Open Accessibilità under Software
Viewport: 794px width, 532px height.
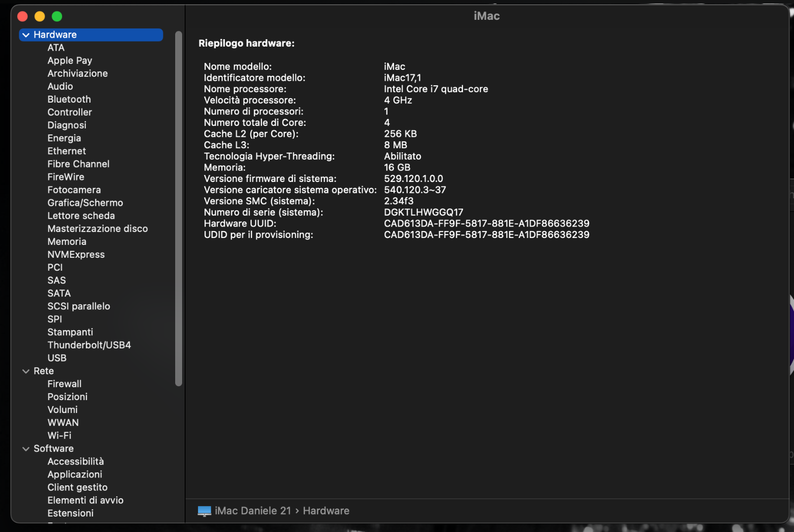pos(76,462)
